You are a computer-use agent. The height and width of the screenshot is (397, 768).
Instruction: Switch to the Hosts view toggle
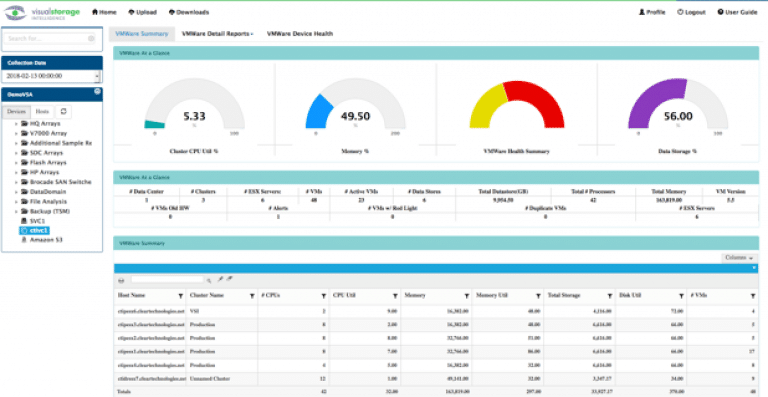coord(43,112)
